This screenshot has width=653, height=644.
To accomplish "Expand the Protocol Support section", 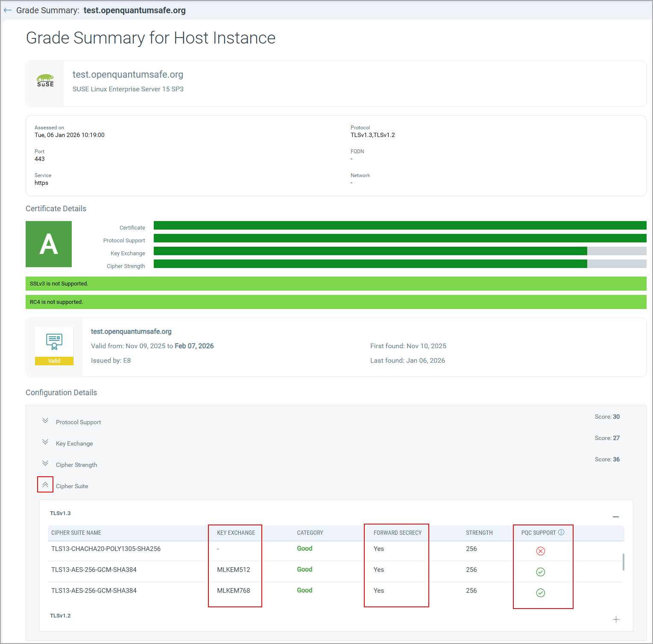I will coord(45,421).
